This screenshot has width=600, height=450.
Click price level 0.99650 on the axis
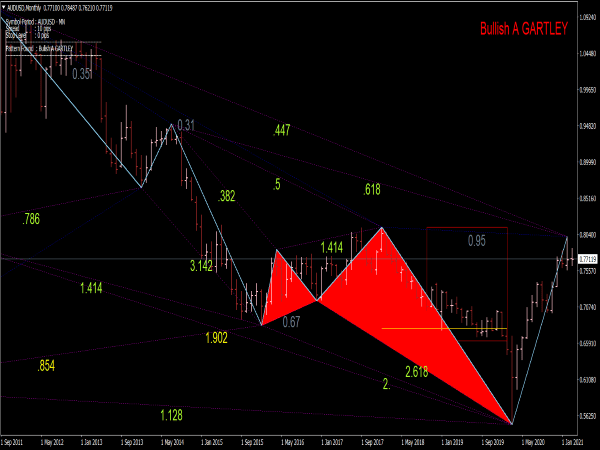[x=588, y=90]
